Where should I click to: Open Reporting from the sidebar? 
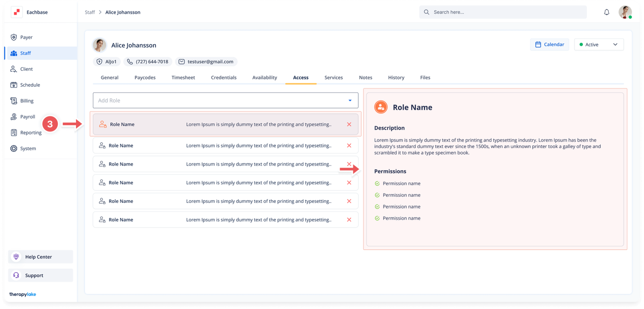click(31, 132)
